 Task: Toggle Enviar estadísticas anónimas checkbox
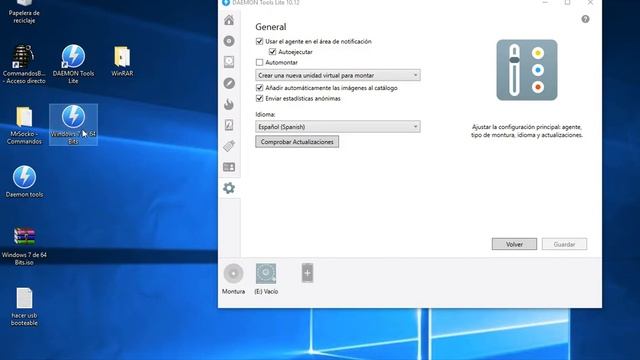pyautogui.click(x=259, y=98)
